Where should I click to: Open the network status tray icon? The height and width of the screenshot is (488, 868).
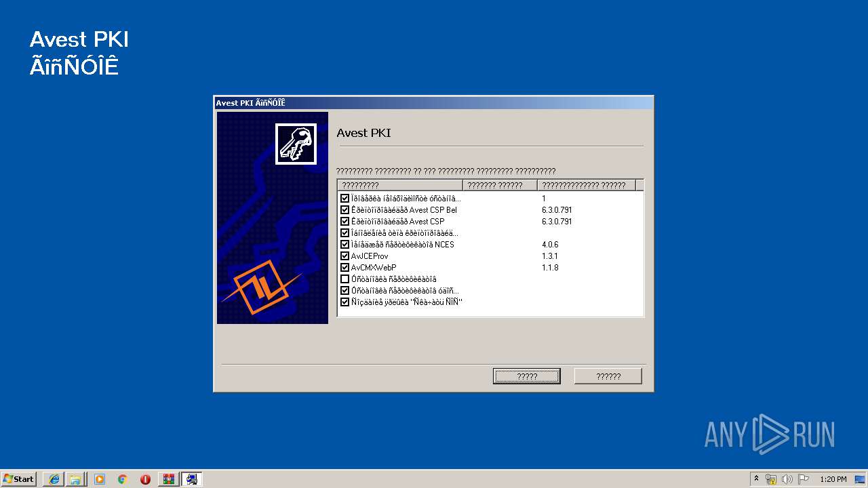[771, 479]
